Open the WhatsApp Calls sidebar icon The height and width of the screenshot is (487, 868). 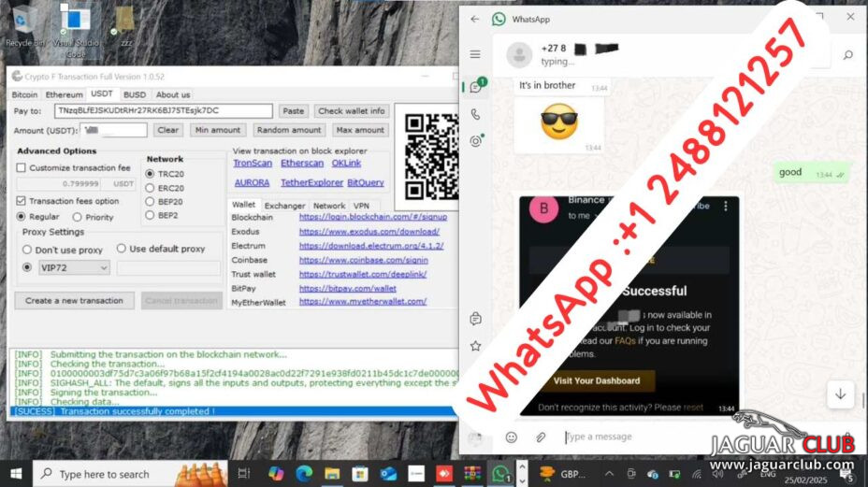[475, 114]
